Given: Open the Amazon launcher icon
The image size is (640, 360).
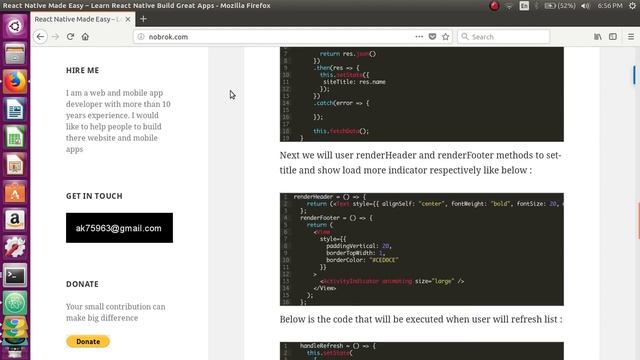Looking at the screenshot, I should click(x=15, y=220).
